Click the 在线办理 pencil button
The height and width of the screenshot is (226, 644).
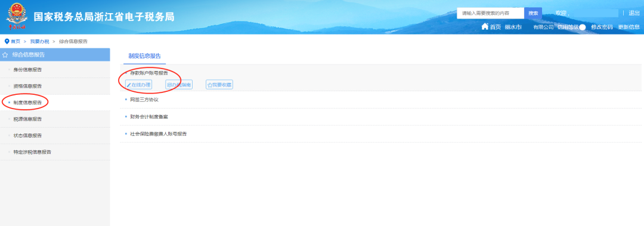click(138, 85)
